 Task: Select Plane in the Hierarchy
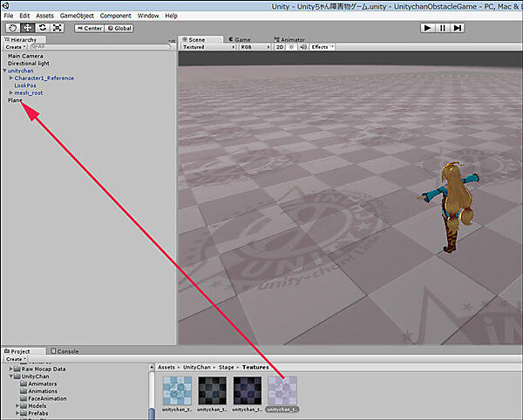point(16,100)
